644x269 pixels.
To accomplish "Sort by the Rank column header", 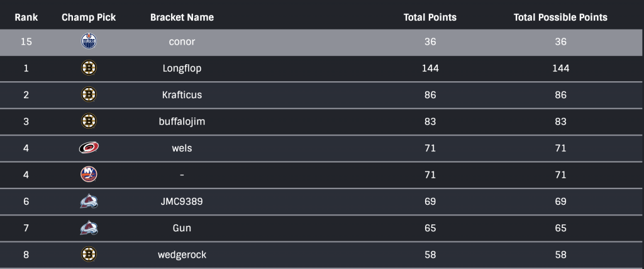I will click(26, 18).
